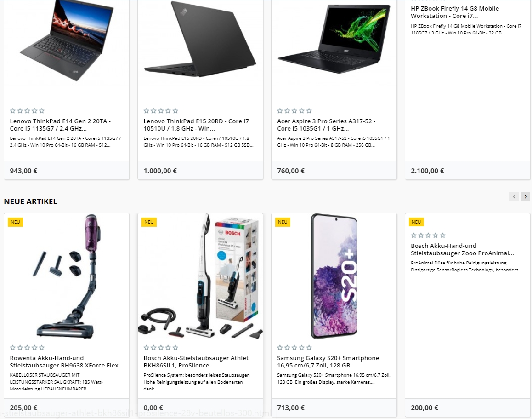Click the ThinkPad E15 back-view laptop image

[x=200, y=39]
